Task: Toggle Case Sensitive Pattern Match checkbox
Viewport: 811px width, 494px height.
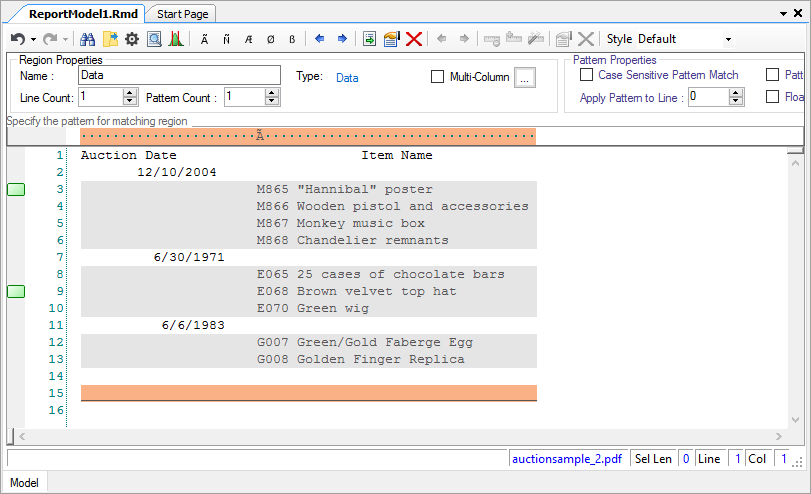Action: 585,75
